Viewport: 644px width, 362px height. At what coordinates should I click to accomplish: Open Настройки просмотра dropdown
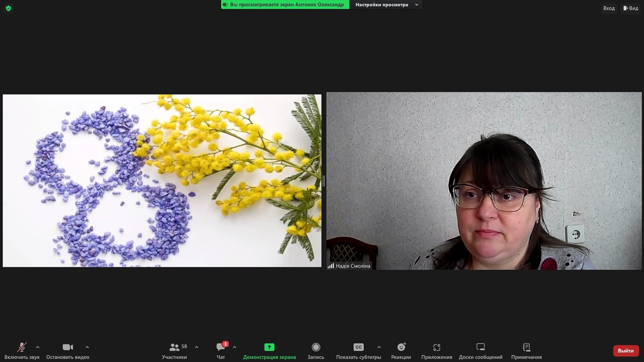coord(386,5)
